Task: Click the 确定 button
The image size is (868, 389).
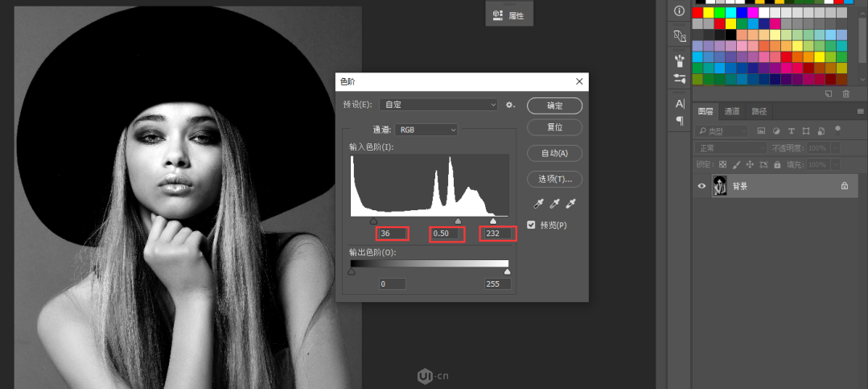Action: [554, 106]
